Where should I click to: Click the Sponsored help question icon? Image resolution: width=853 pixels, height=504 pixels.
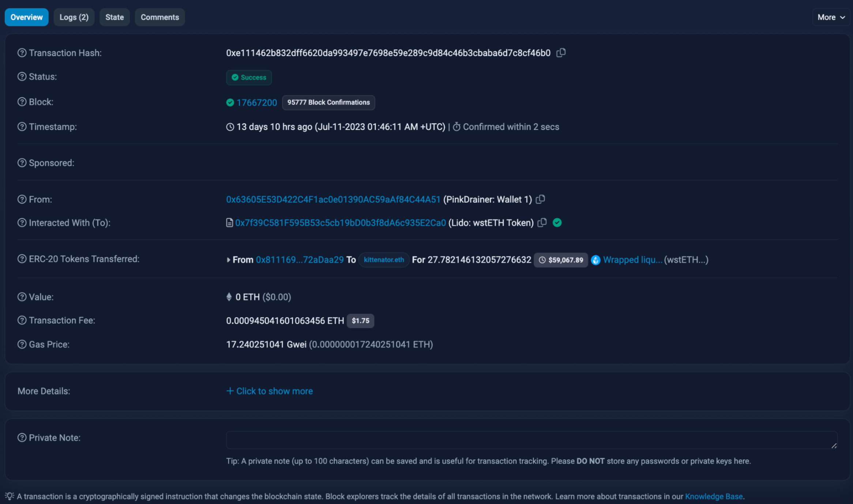point(22,163)
